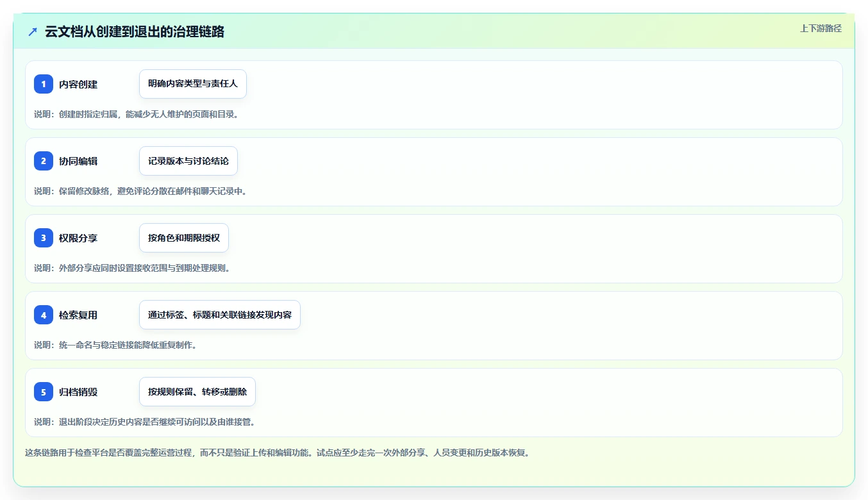Click the 明确内容类型与责任人 chip

pyautogui.click(x=193, y=84)
